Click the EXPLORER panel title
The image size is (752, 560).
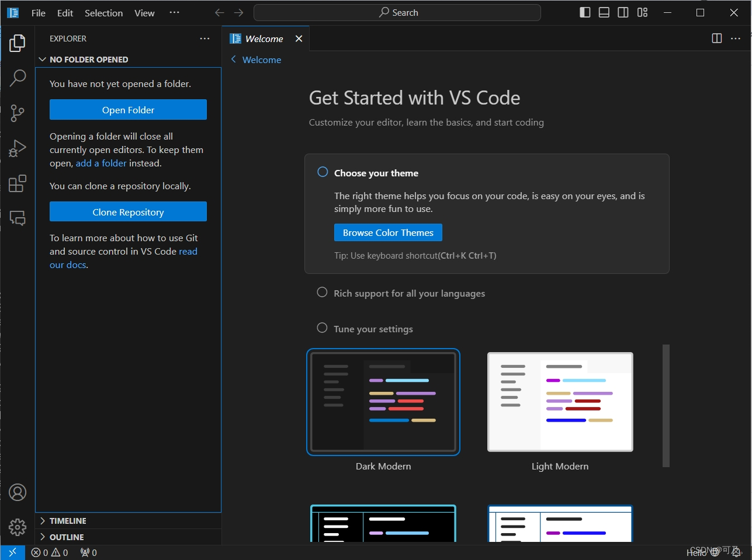[68, 39]
